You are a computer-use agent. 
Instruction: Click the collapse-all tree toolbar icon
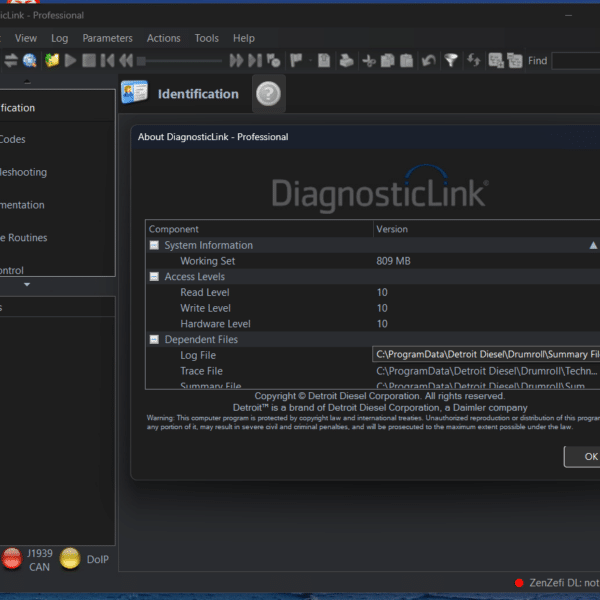[515, 60]
